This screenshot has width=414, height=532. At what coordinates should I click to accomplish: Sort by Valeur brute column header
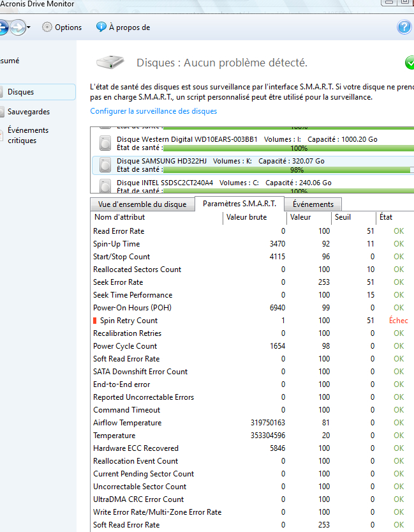[255, 217]
